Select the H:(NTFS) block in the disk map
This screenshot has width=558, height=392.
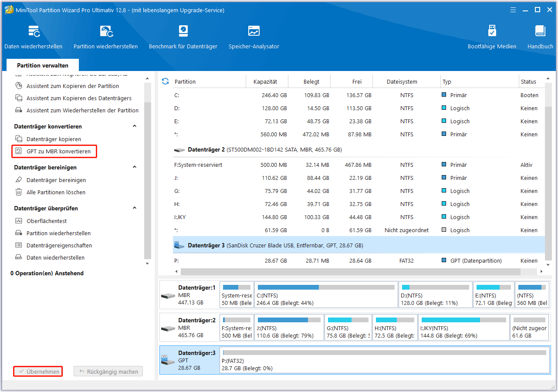point(395,328)
